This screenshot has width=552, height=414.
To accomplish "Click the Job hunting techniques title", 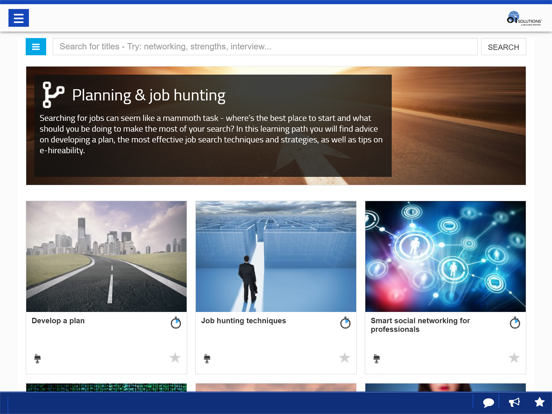I will [243, 321].
